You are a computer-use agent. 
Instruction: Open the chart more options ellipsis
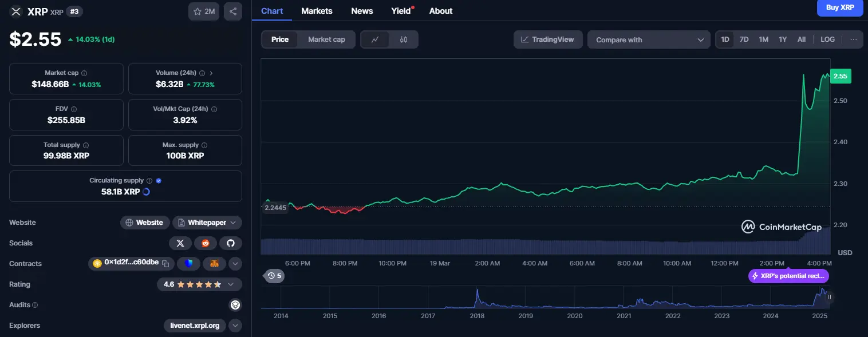click(x=854, y=39)
